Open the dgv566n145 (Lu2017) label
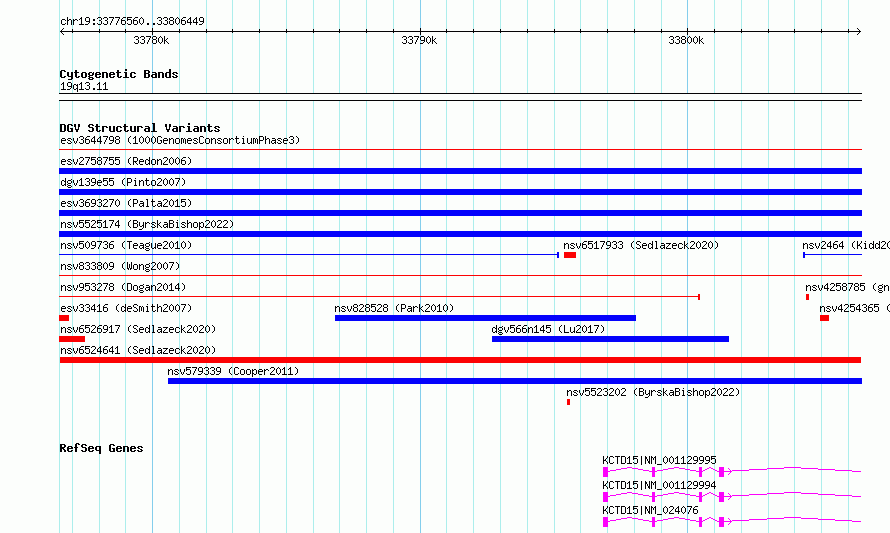 coord(548,329)
